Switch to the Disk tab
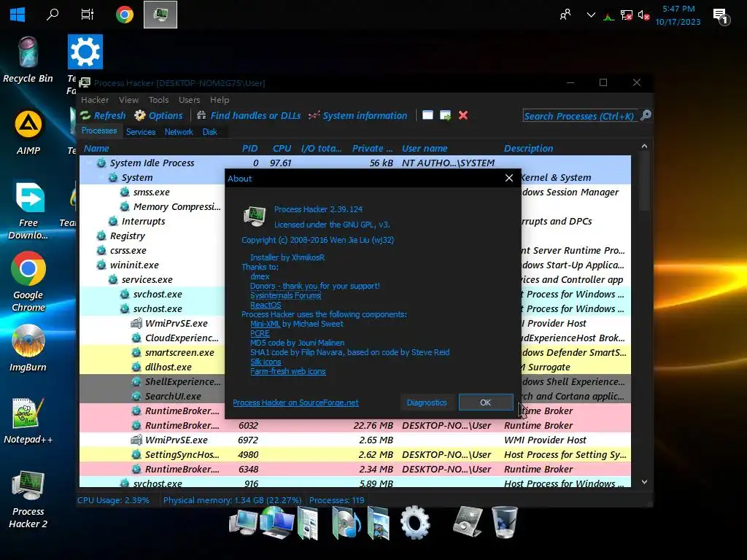 coord(209,132)
